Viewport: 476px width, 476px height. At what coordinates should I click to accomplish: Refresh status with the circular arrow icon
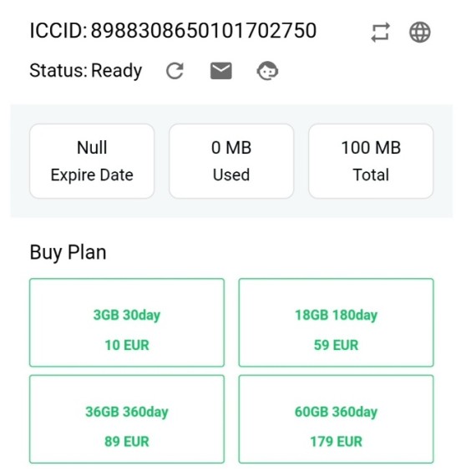pos(175,71)
